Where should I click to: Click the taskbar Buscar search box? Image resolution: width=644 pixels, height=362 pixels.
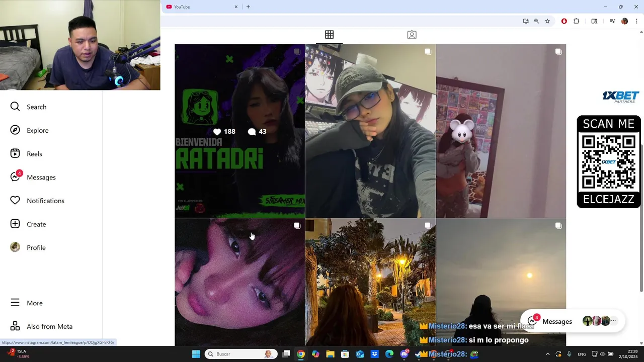[239, 354]
